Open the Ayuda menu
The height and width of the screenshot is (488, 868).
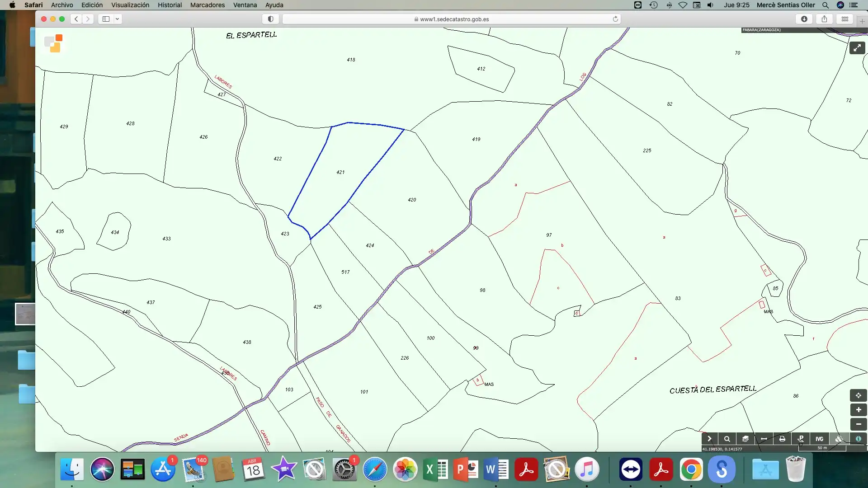(274, 5)
